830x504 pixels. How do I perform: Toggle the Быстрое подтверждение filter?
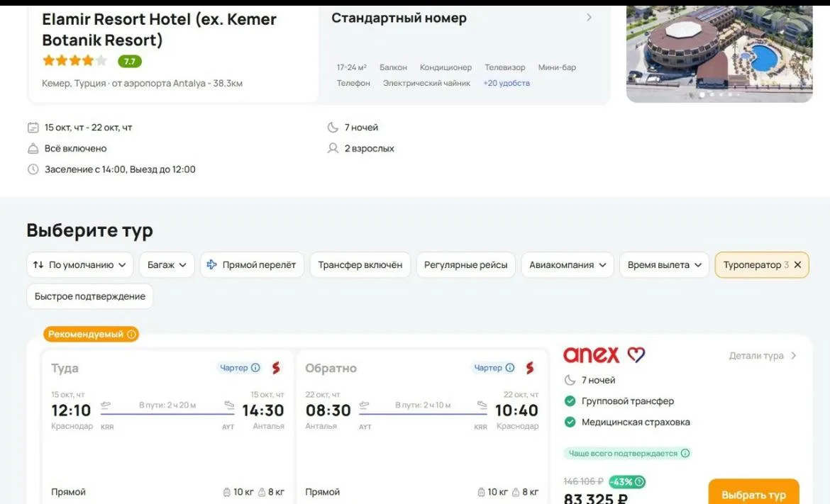pos(90,297)
